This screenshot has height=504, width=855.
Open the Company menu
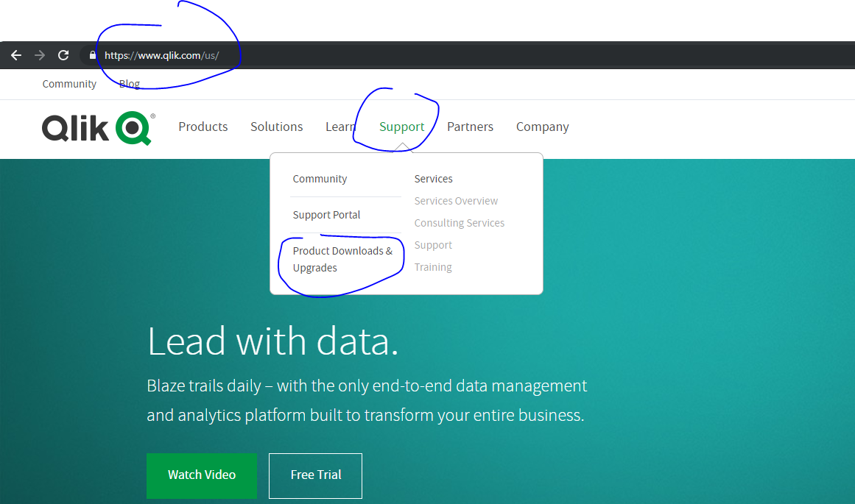[542, 126]
